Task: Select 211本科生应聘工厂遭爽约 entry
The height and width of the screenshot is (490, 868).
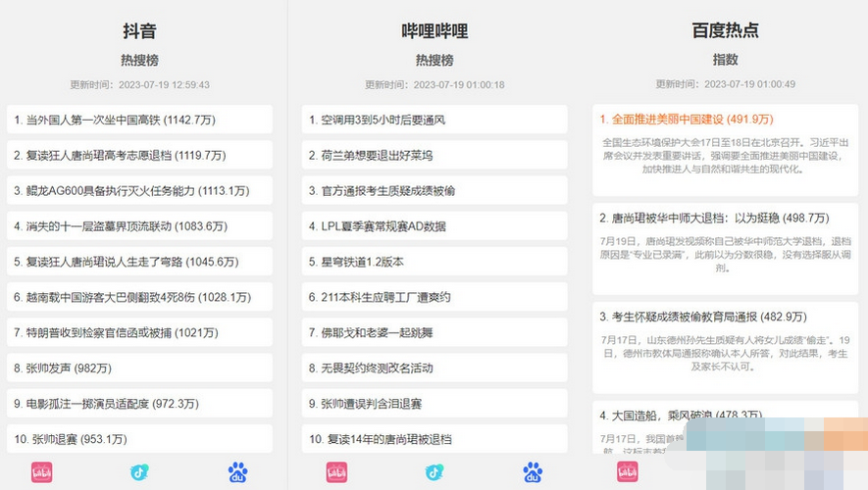Action: click(x=434, y=297)
